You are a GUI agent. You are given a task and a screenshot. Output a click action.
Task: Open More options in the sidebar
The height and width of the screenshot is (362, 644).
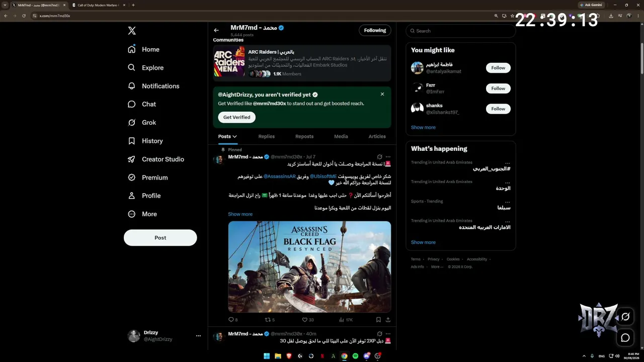(x=142, y=214)
